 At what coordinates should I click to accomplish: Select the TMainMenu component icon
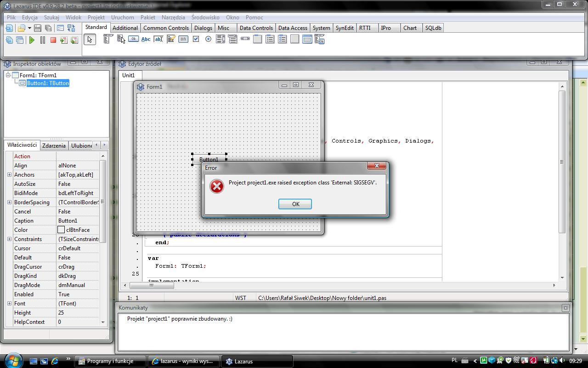pos(108,39)
